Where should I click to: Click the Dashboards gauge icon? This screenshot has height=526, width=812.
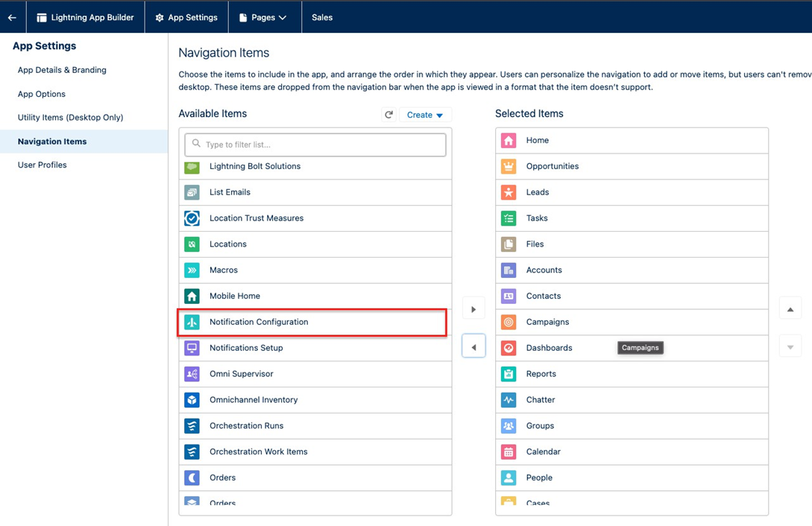click(509, 348)
